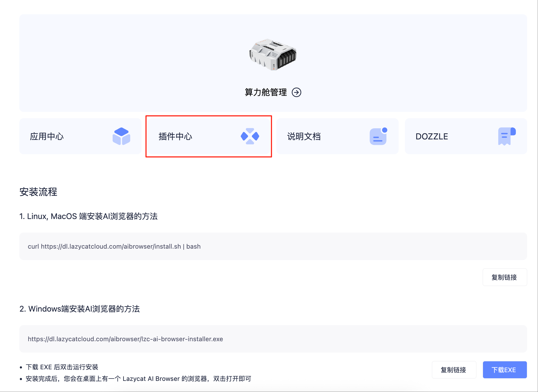Copy the Windows installer link
Screen dimensions: 538x392
click(454, 370)
